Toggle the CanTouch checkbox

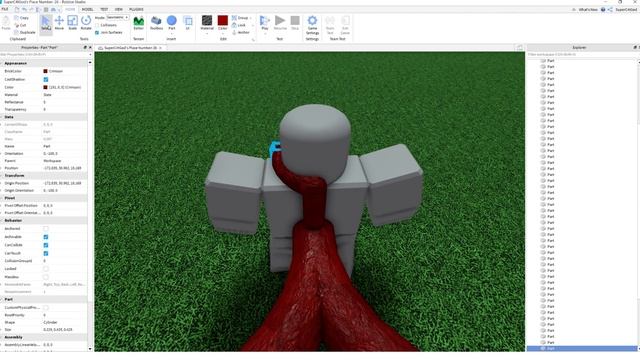click(x=46, y=253)
